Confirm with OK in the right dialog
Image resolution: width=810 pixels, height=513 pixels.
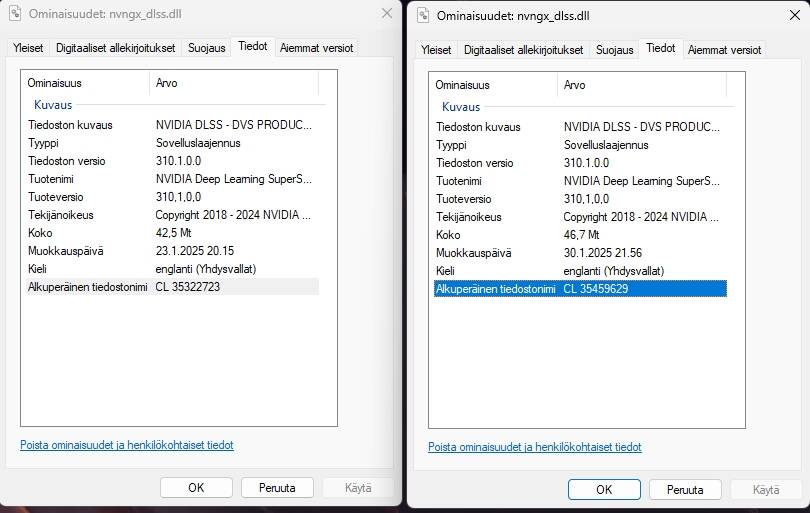[x=604, y=490]
